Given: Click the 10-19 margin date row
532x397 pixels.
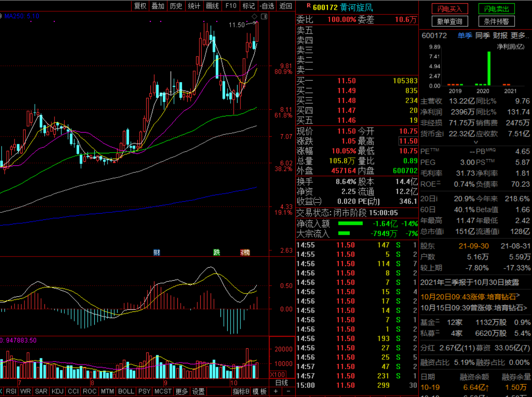Looking at the screenshot, I should [x=476, y=387].
